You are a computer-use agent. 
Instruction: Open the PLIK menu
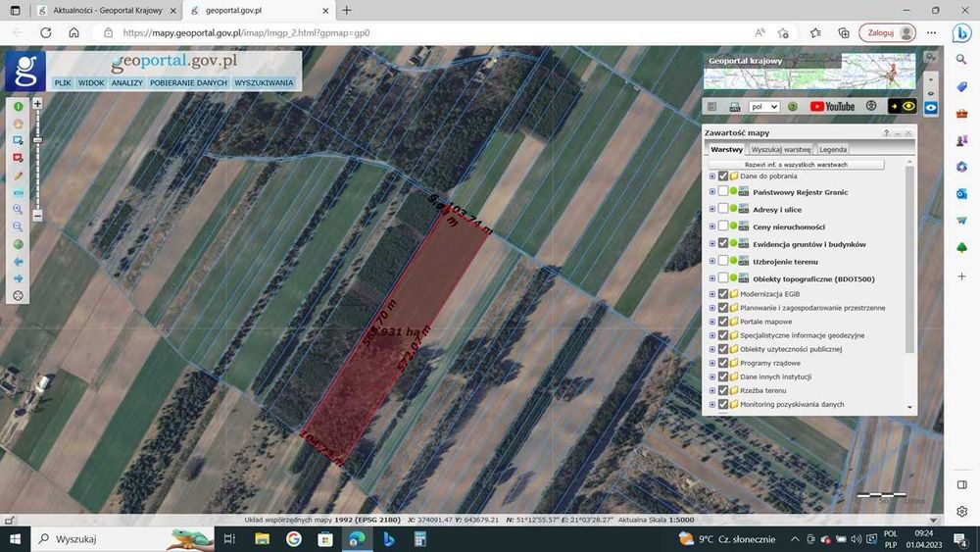pos(63,82)
